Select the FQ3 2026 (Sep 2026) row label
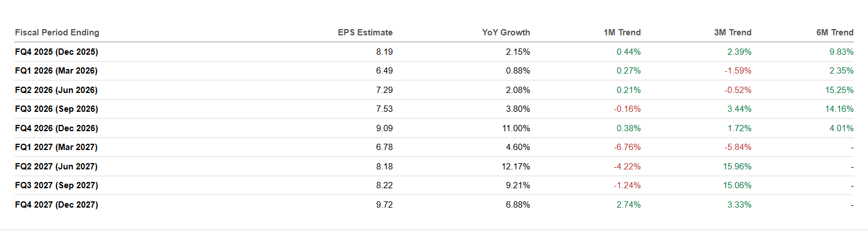868x231 pixels. (x=56, y=109)
